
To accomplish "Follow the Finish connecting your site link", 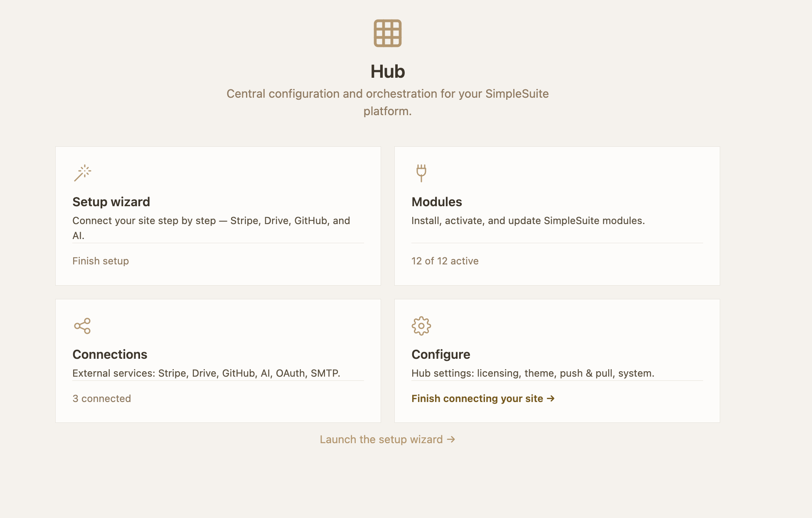I will (x=483, y=399).
